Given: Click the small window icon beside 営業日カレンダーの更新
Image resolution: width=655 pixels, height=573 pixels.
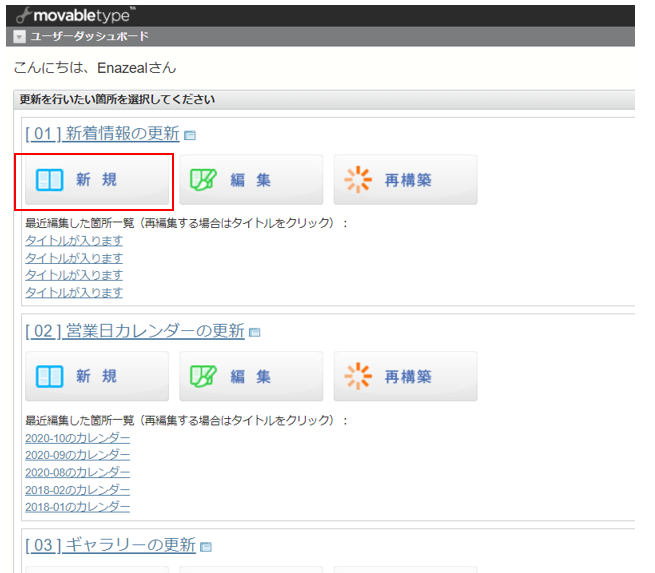Looking at the screenshot, I should 255,332.
